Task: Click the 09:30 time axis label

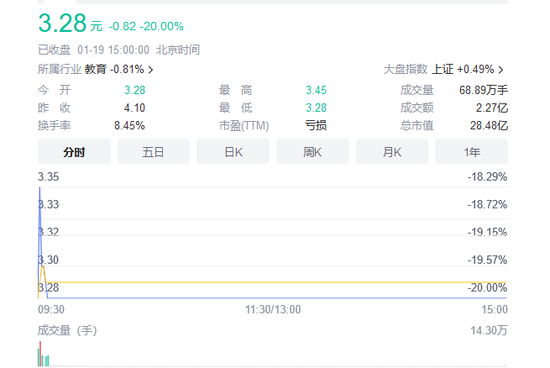Action: [x=51, y=309]
